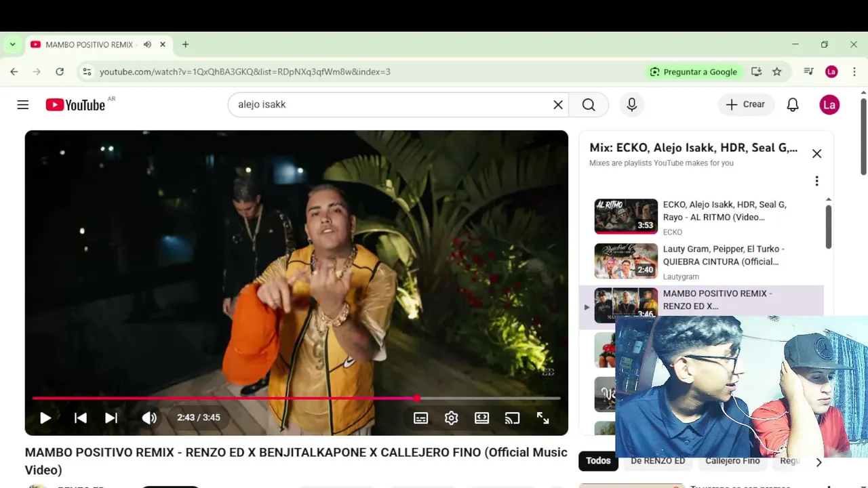Click the magnifier search button
This screenshot has width=868, height=488.
coord(589,105)
